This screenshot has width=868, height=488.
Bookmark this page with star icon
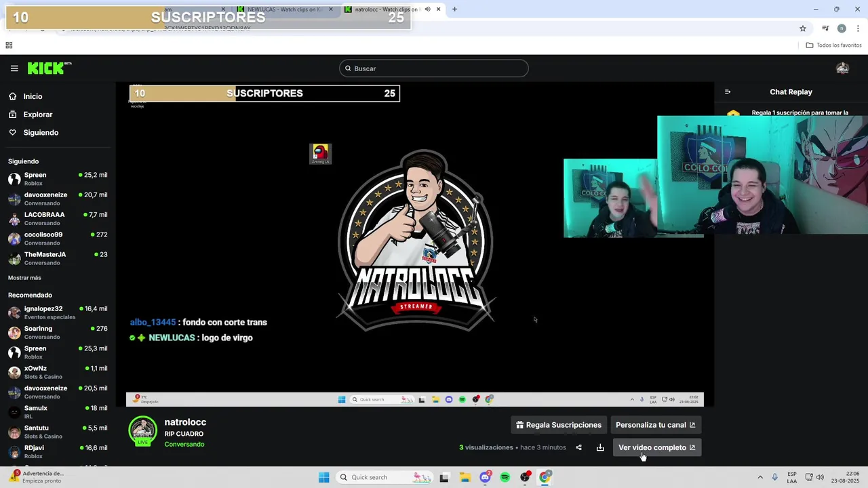pyautogui.click(x=803, y=28)
